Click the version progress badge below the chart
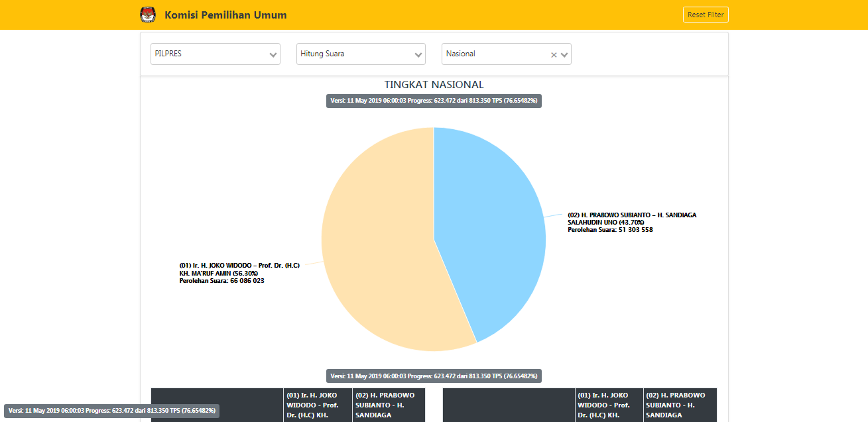The height and width of the screenshot is (422, 868). [434, 376]
